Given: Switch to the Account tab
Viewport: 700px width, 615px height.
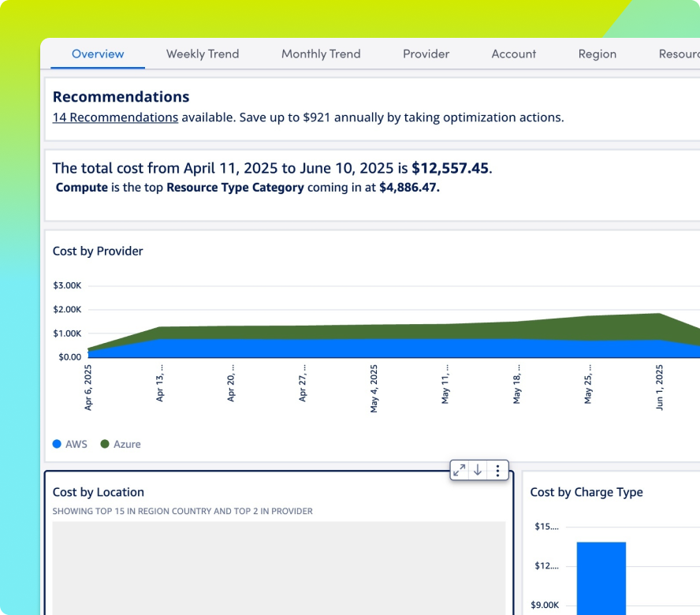Looking at the screenshot, I should click(513, 54).
